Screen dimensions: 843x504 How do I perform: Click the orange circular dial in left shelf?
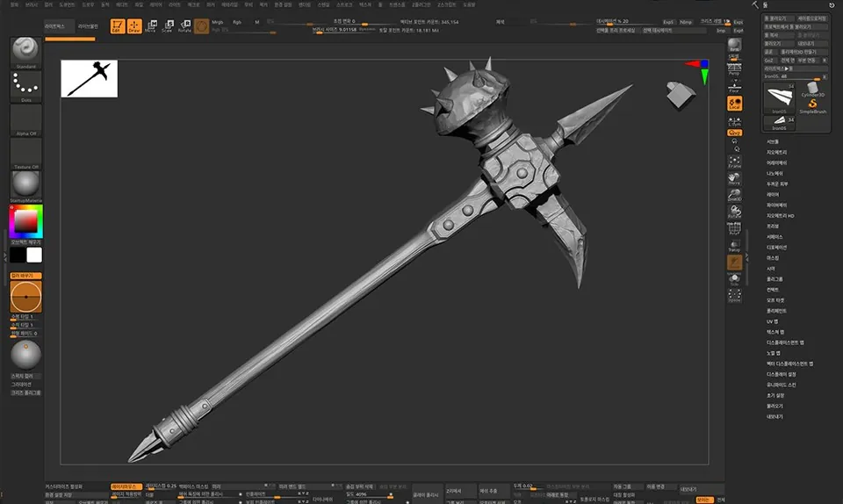pos(25,296)
